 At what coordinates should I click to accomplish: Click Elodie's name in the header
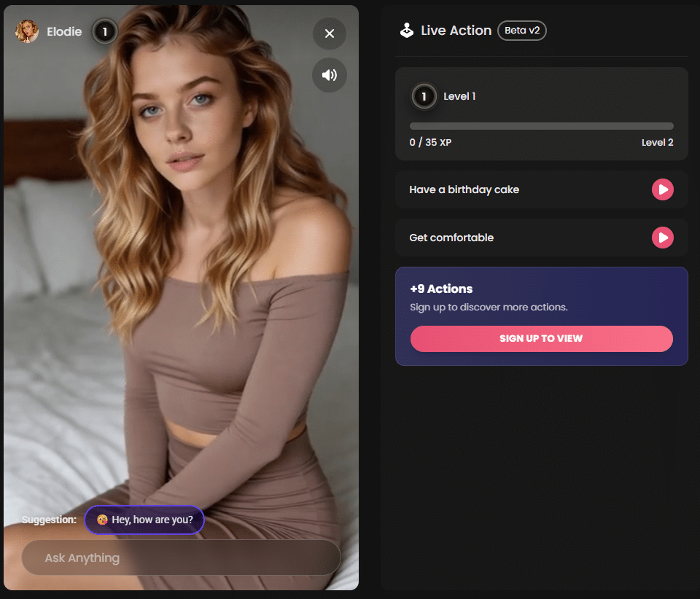point(64,31)
